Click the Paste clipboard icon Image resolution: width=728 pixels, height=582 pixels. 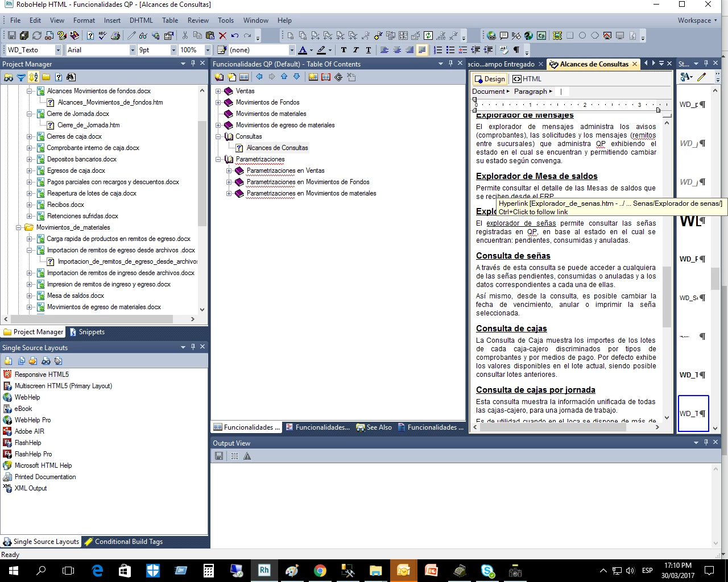tap(210, 35)
